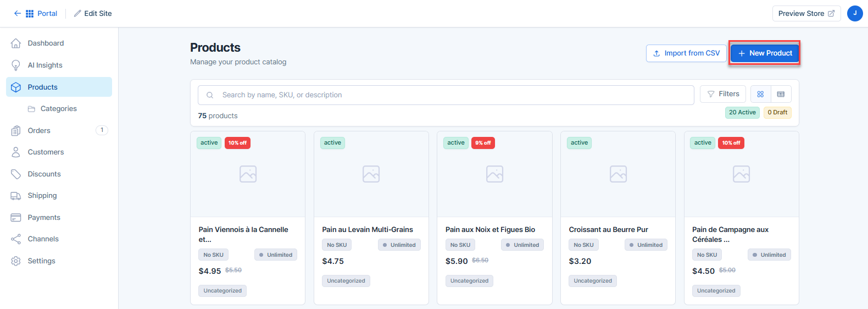
Task: Open the Portal grid icon
Action: (30, 13)
